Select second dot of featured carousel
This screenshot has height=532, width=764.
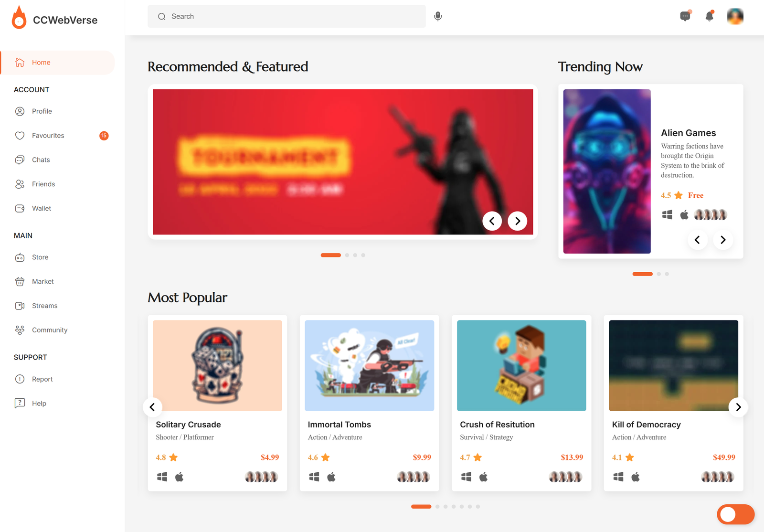pyautogui.click(x=347, y=255)
